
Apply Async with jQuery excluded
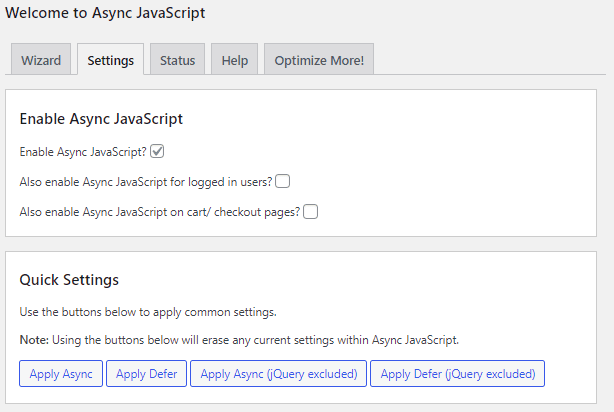[x=278, y=374]
